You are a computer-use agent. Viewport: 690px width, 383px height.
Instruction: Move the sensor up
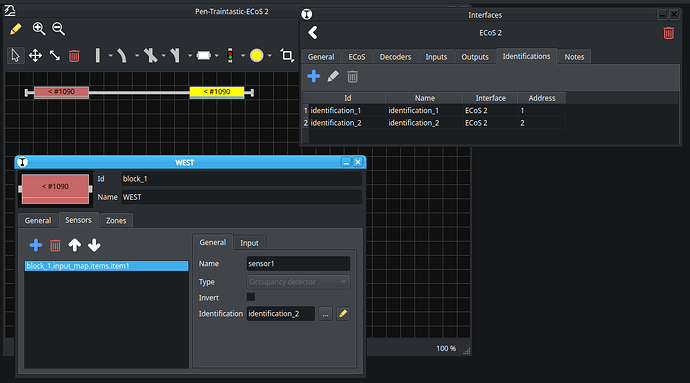74,245
